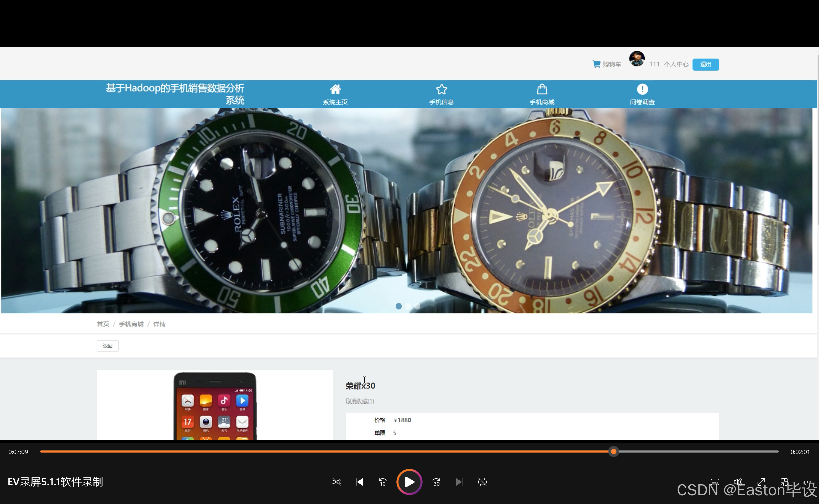Open 个人中心 personal center
Image resolution: width=819 pixels, height=504 pixels.
[676, 64]
